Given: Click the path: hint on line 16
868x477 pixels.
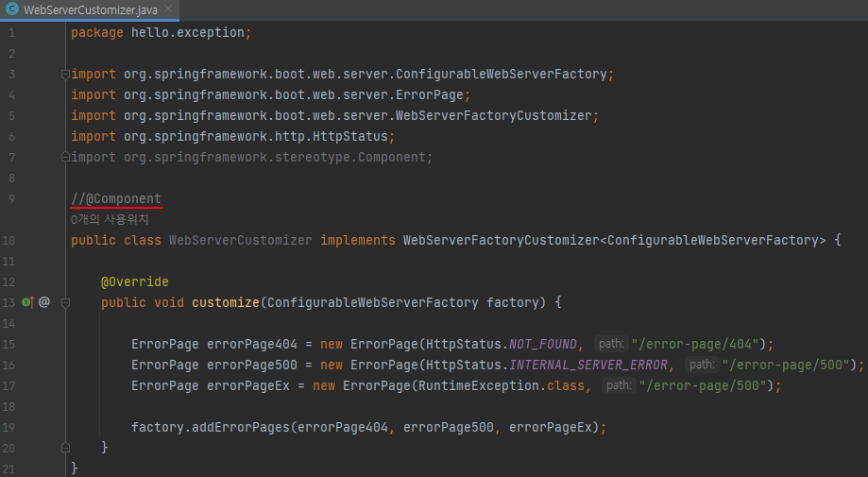Looking at the screenshot, I should pyautogui.click(x=702, y=364).
